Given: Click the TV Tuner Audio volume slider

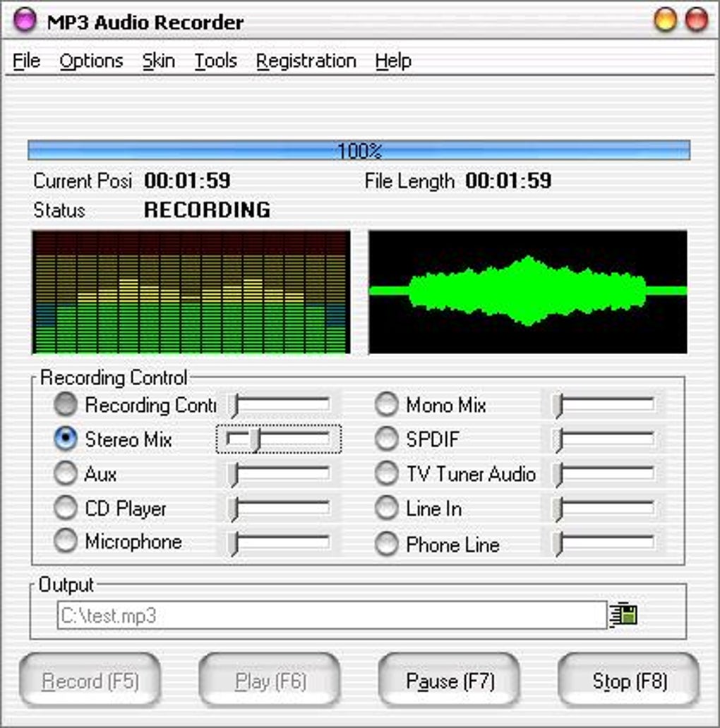Looking at the screenshot, I should tap(603, 474).
